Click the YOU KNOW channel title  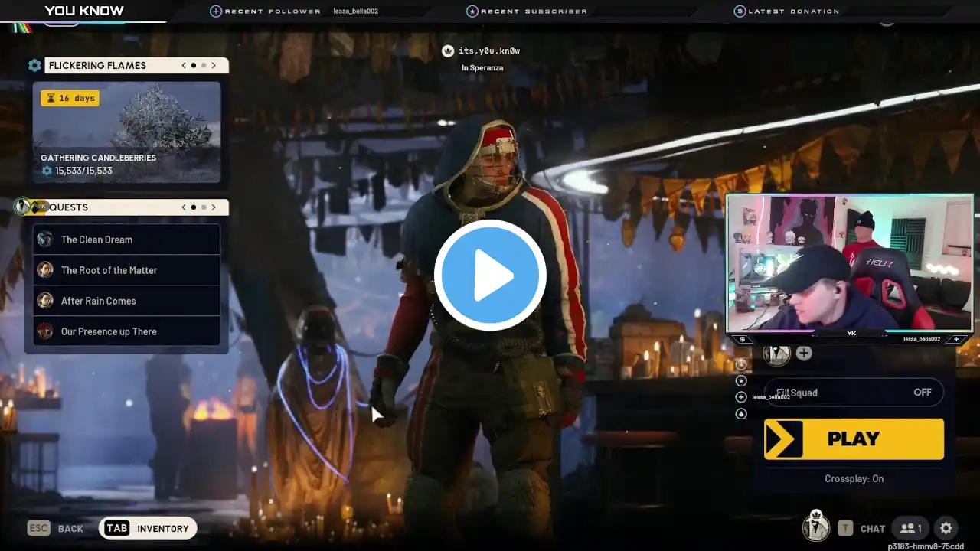pyautogui.click(x=84, y=11)
